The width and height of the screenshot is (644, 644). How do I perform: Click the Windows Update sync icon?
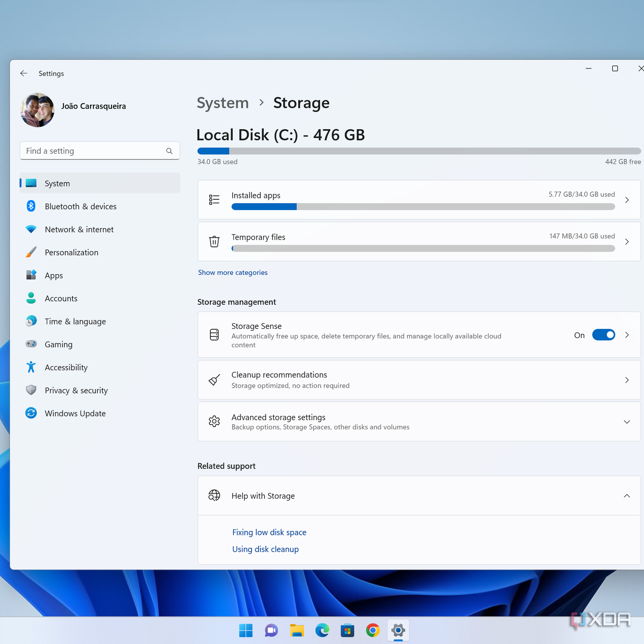click(x=31, y=413)
